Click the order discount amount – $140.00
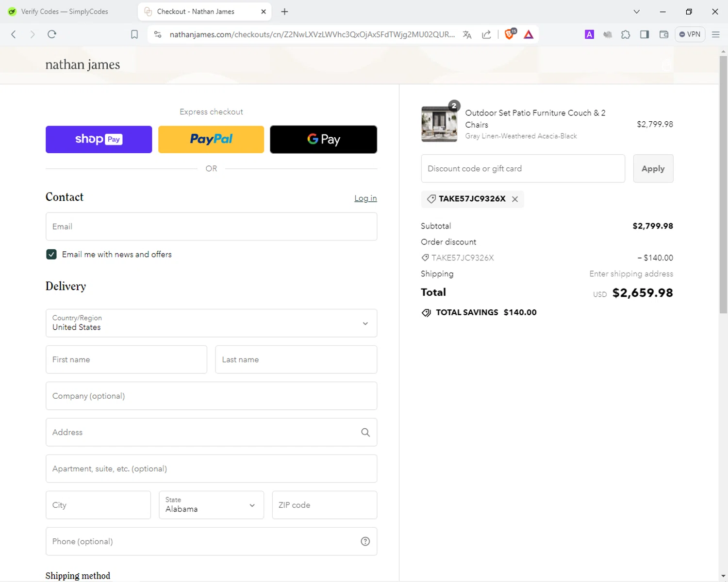728x582 pixels. [x=655, y=258]
